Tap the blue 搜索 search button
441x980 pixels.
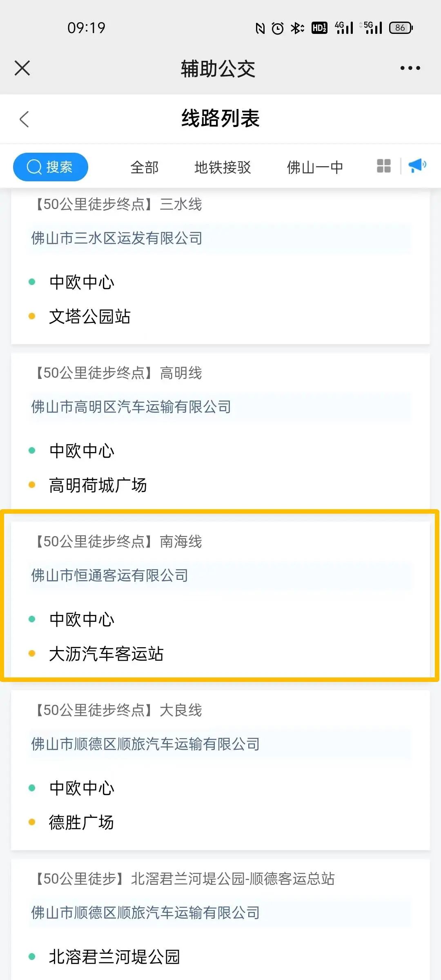point(51,167)
